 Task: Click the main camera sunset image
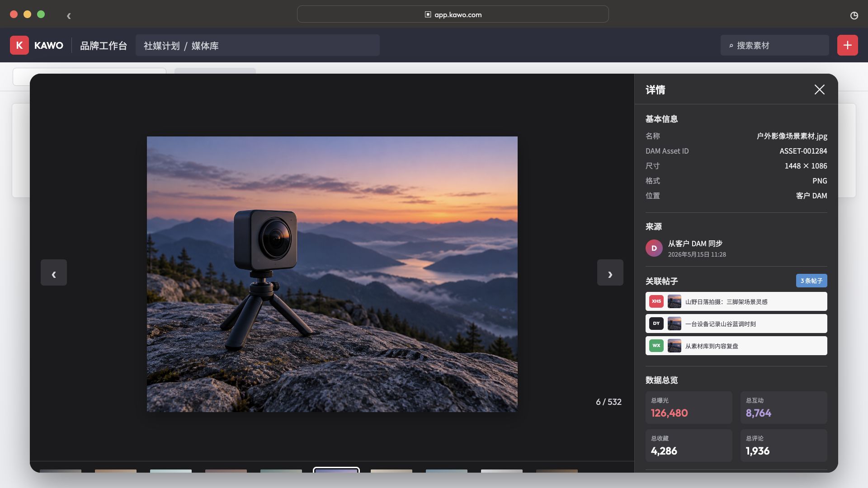click(x=332, y=274)
